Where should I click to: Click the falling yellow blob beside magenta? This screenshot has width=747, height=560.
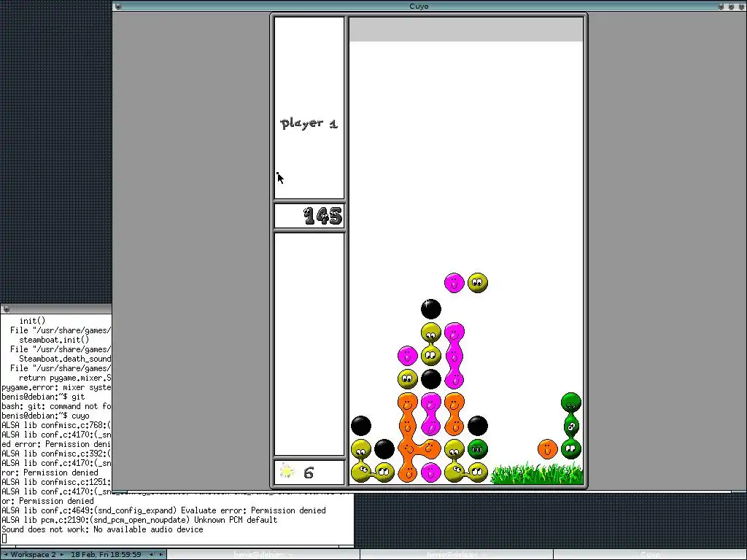[x=477, y=283]
